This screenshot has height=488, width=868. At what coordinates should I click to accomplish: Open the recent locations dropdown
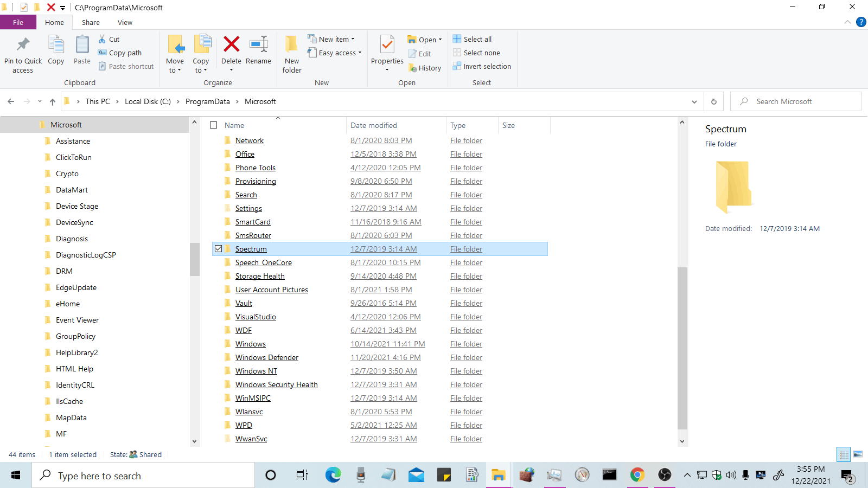click(40, 101)
